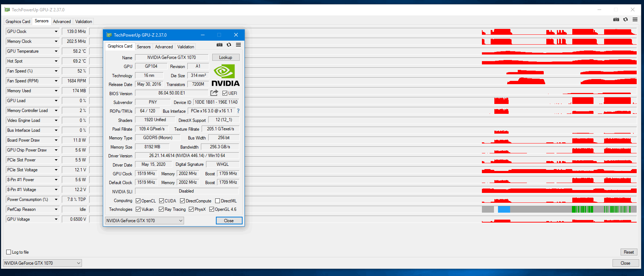Image resolution: width=644 pixels, height=276 pixels.
Task: Toggle the OpenGL 4.6 checkbox
Action: pos(211,209)
